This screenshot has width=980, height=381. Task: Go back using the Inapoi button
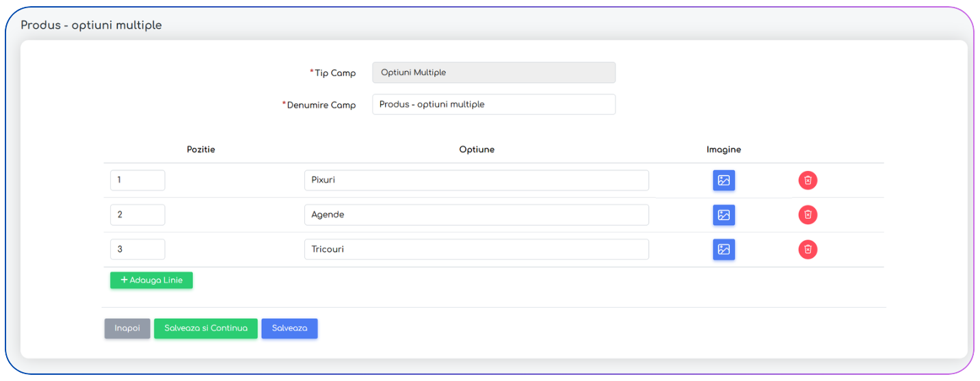pyautogui.click(x=127, y=328)
